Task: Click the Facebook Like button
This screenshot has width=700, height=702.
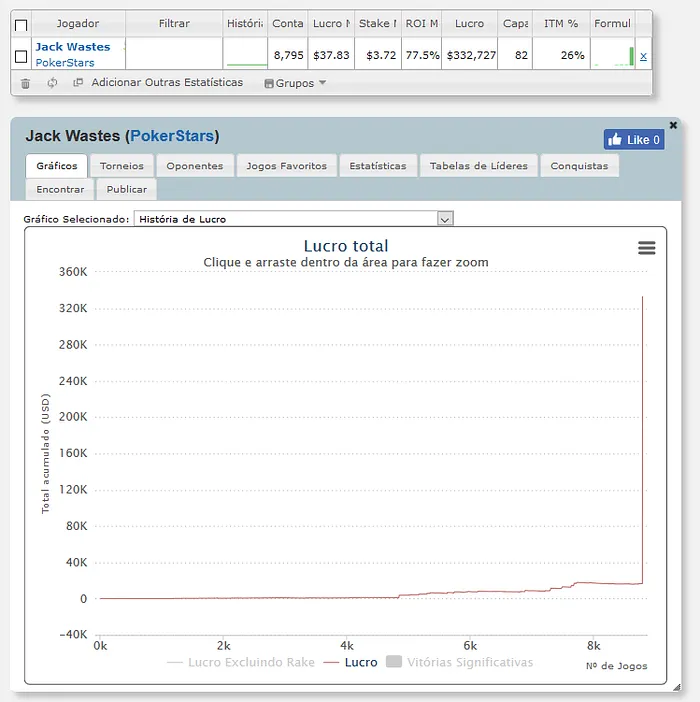Action: pyautogui.click(x=634, y=140)
